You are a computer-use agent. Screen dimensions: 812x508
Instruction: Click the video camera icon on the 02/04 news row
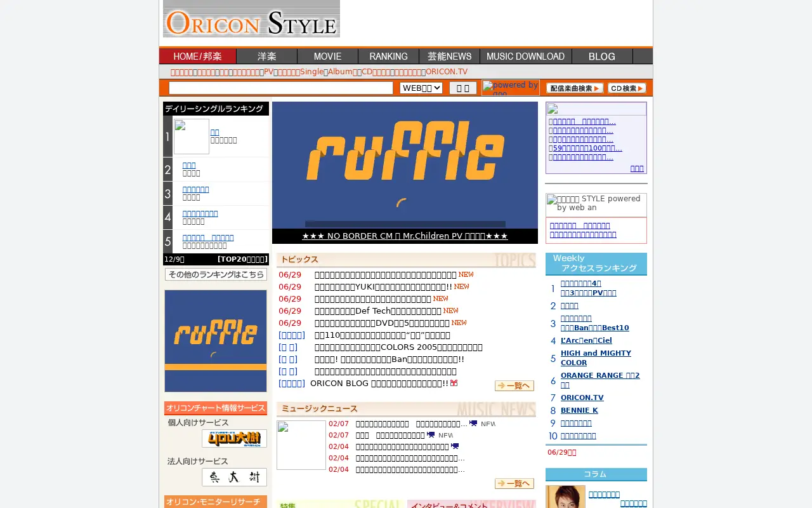coord(454,446)
